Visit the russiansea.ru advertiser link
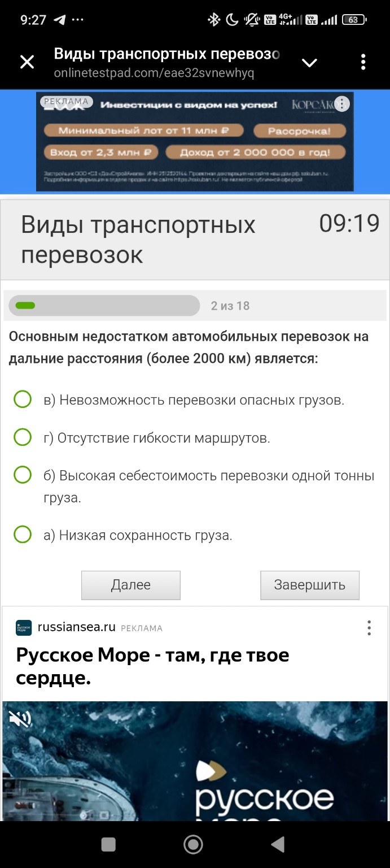 [x=75, y=627]
